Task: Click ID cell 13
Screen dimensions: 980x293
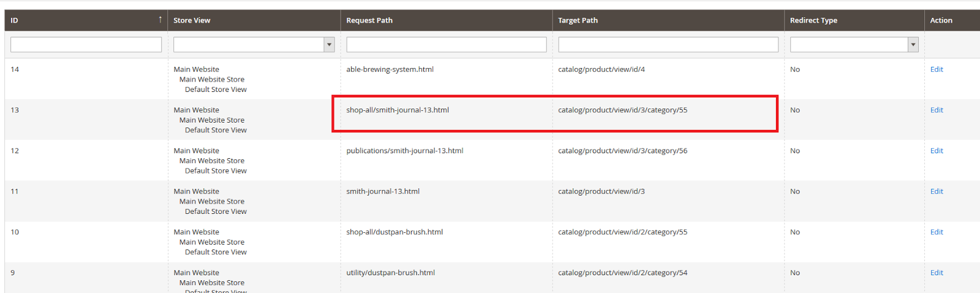Action: tap(15, 110)
